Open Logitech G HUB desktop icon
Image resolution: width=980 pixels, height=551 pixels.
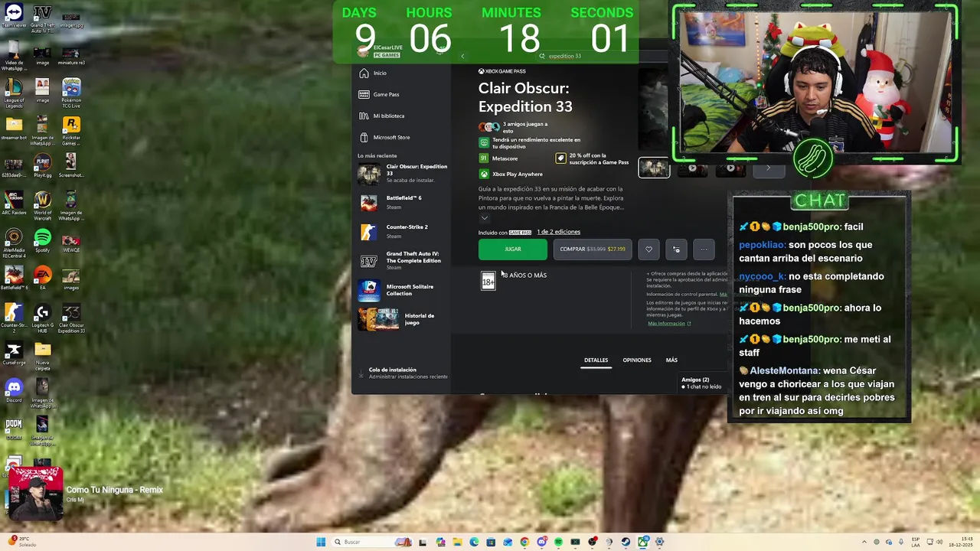click(x=42, y=318)
